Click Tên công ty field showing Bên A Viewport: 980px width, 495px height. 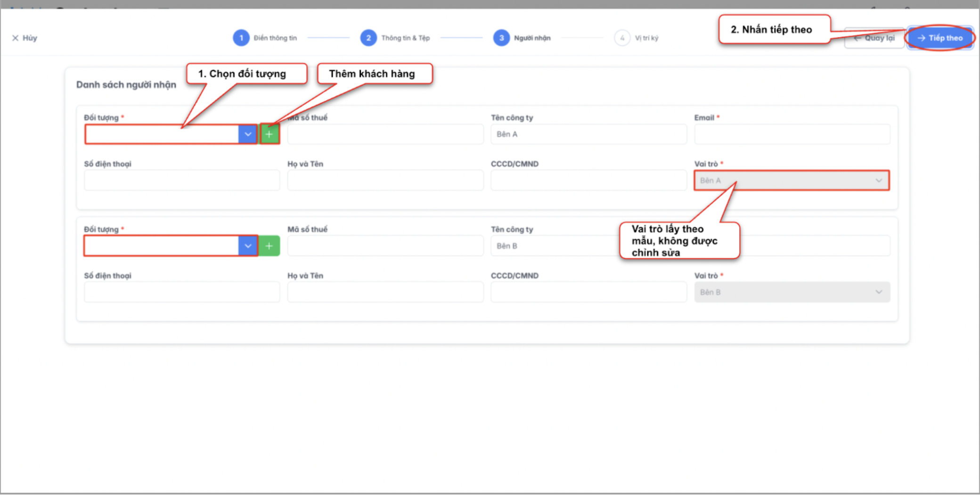[588, 134]
